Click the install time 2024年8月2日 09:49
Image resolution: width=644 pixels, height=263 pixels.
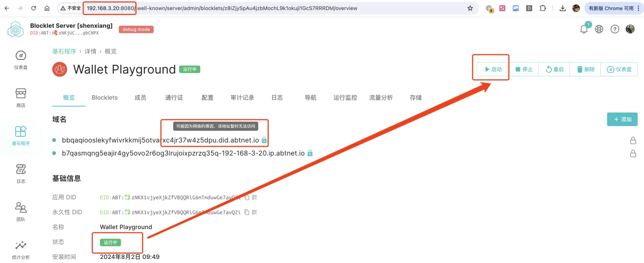coord(130,257)
